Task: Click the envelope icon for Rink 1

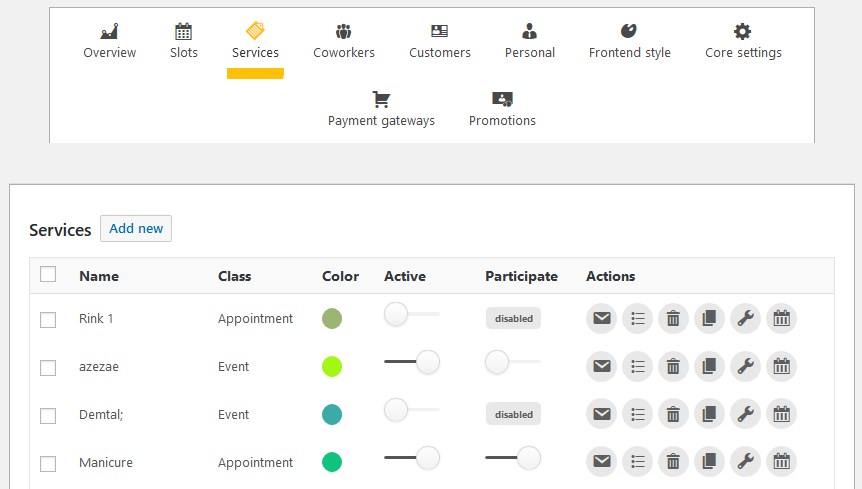Action: coord(601,318)
